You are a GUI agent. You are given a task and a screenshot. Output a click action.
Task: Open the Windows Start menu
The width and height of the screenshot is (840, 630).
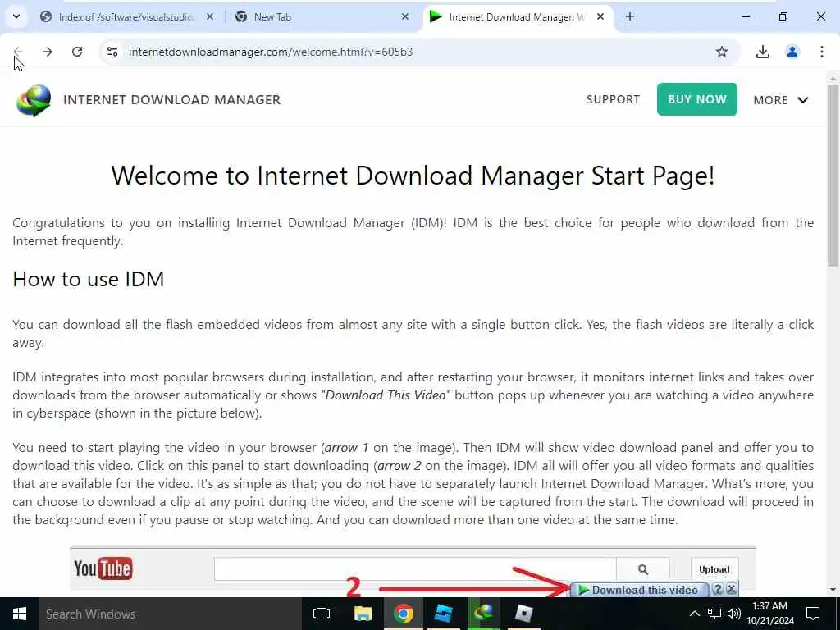tap(20, 614)
